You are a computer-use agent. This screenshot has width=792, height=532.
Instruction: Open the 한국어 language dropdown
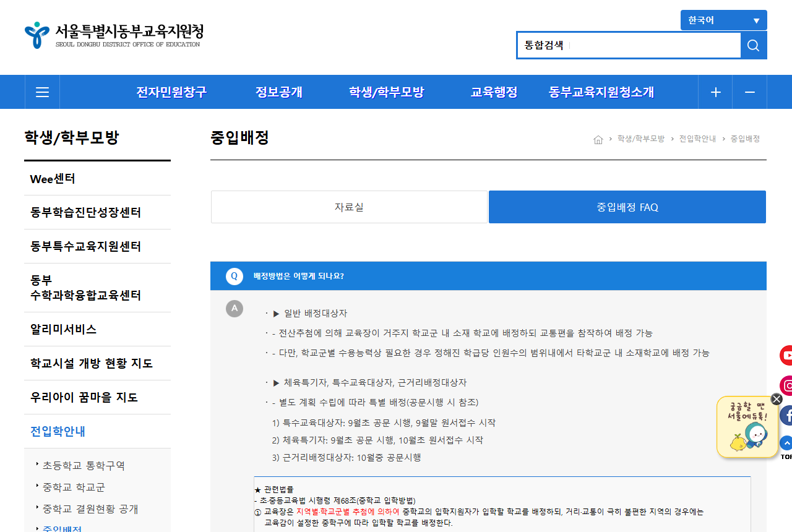[724, 20]
